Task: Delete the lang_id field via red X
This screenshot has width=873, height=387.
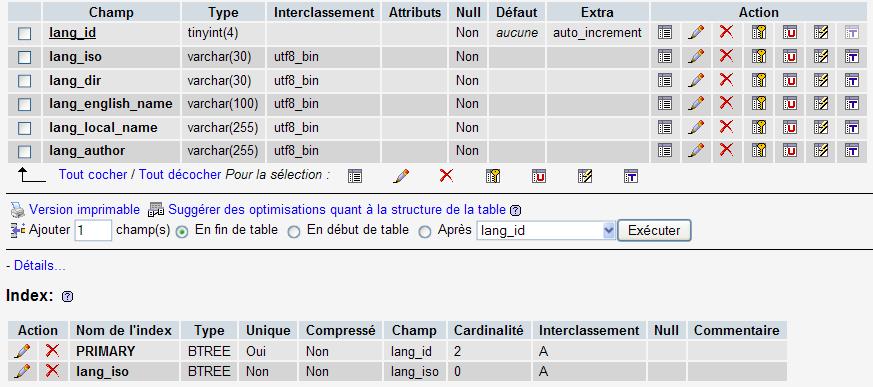Action: click(x=726, y=32)
